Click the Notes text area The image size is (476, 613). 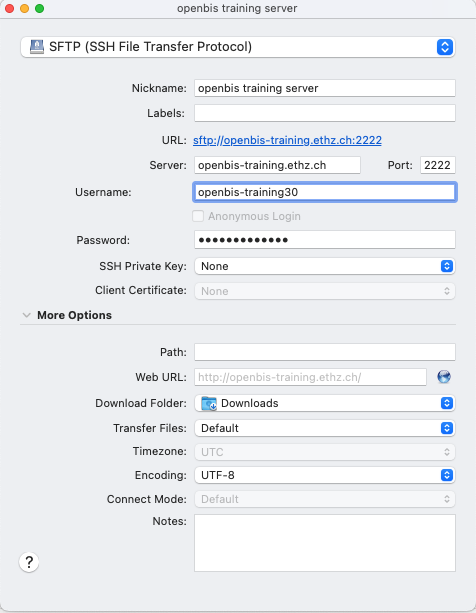click(x=324, y=543)
